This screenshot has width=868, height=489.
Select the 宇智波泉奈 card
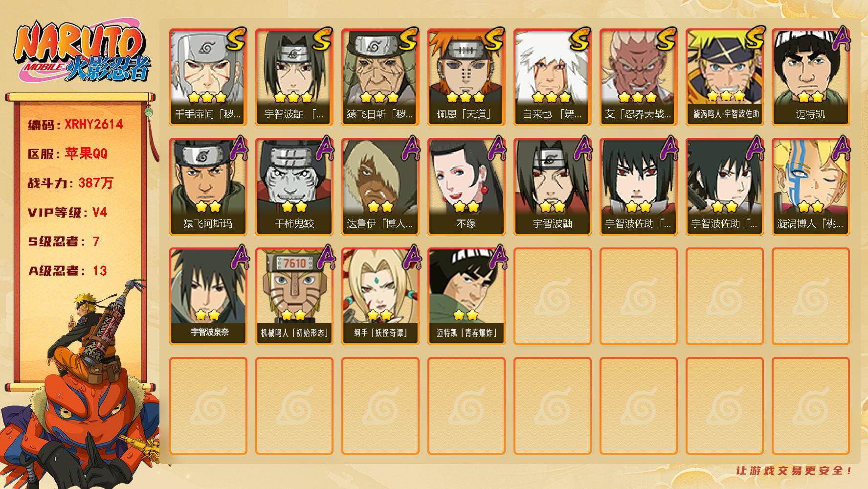point(208,296)
